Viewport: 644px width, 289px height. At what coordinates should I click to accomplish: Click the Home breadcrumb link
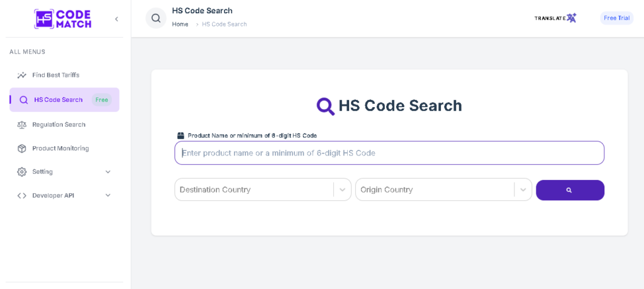pyautogui.click(x=180, y=24)
